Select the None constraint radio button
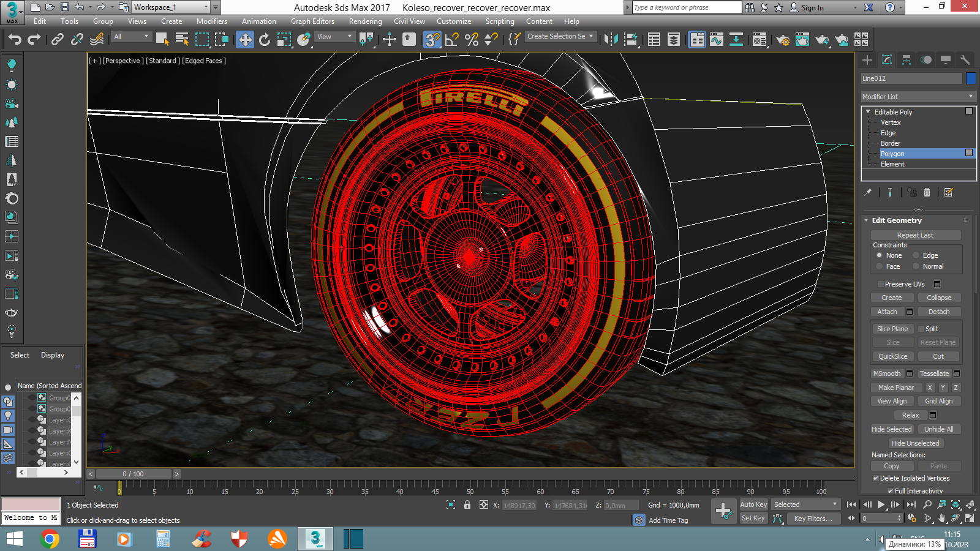 point(880,255)
